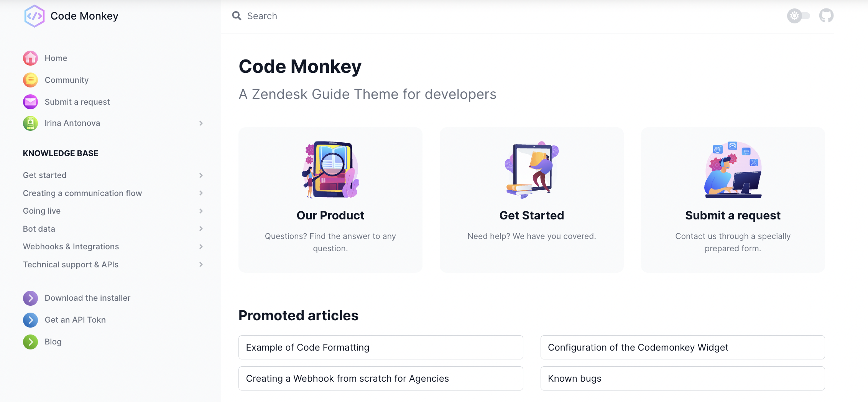Click the green Irina Antonova profile icon
Image resolution: width=868 pixels, height=402 pixels.
coord(30,124)
